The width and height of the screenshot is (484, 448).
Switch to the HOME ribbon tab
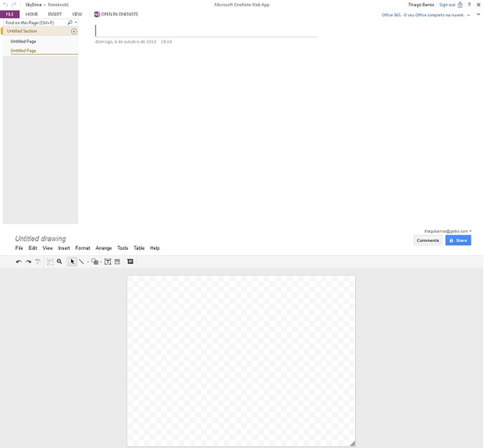tap(31, 14)
